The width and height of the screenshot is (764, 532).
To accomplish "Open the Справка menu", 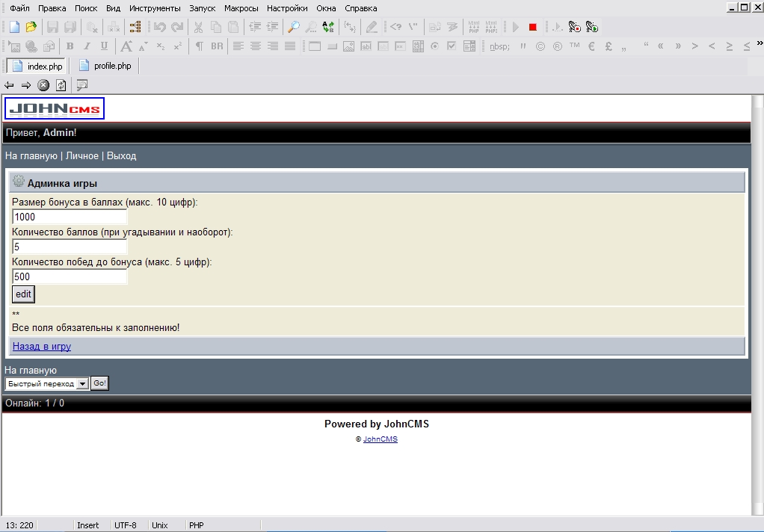I will [360, 8].
